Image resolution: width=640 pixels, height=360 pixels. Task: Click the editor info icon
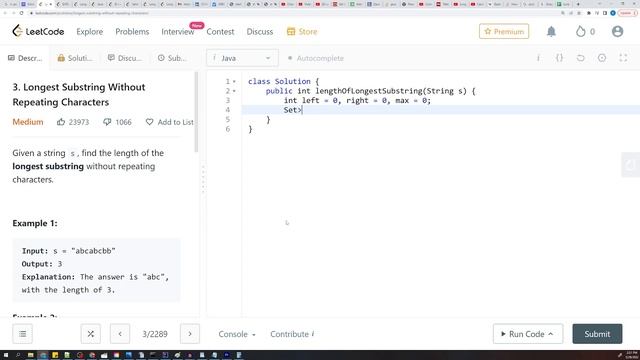coord(538,58)
